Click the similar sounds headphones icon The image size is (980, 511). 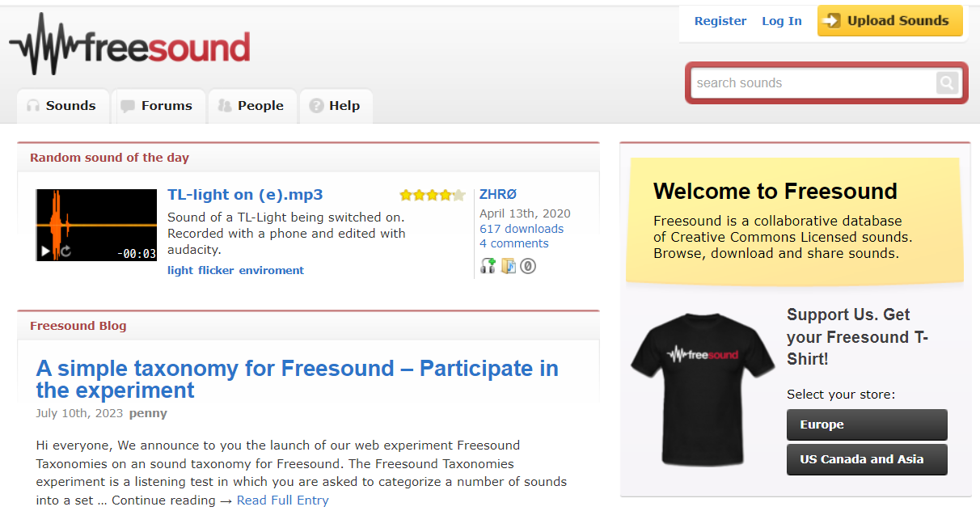[x=488, y=265]
